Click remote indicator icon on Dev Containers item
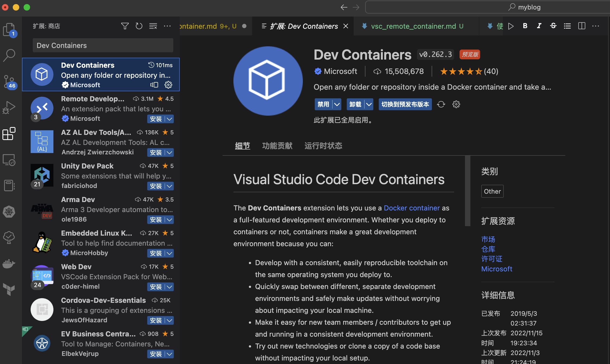The height and width of the screenshot is (364, 610). [154, 85]
